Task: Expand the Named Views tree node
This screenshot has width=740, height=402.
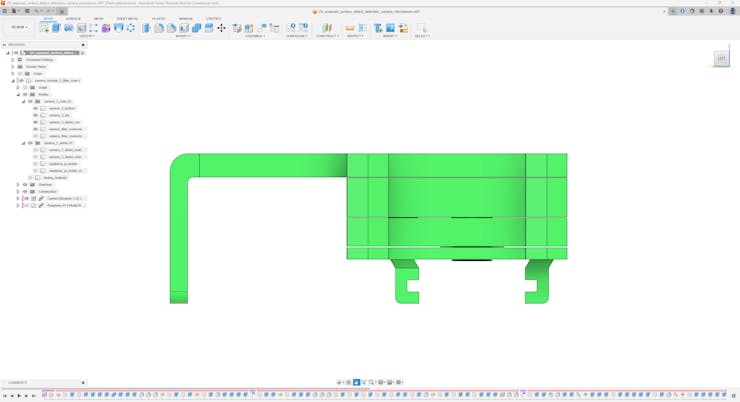Action: pos(13,66)
